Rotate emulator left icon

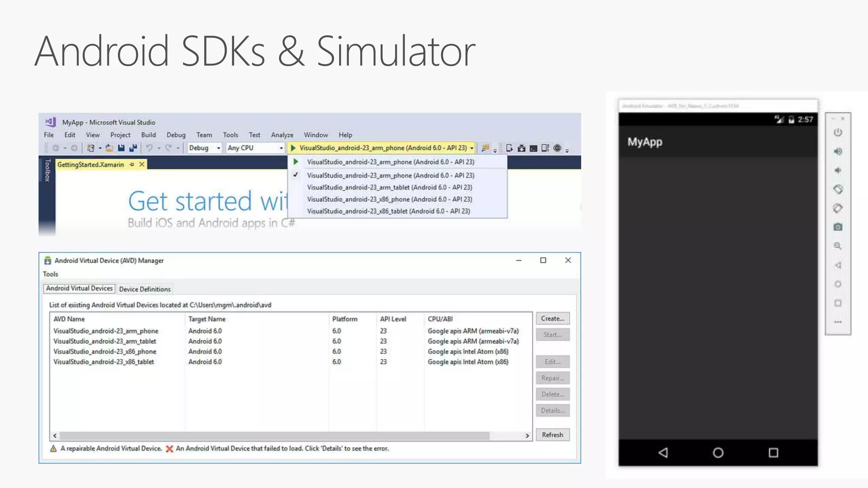(x=838, y=189)
